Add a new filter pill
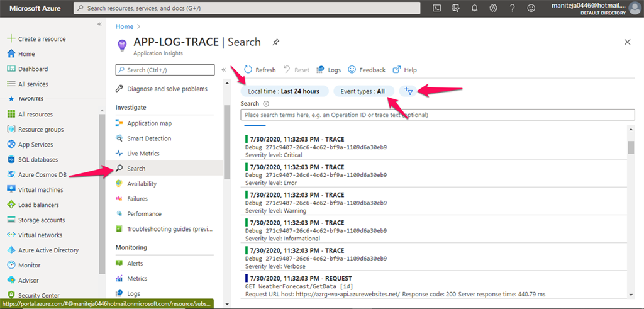The height and width of the screenshot is (309, 644). [x=408, y=91]
